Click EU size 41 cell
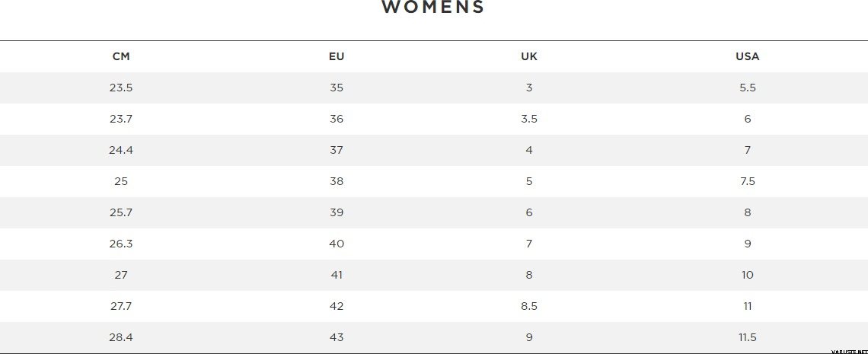Viewport: 868px width, 354px height. pos(336,275)
